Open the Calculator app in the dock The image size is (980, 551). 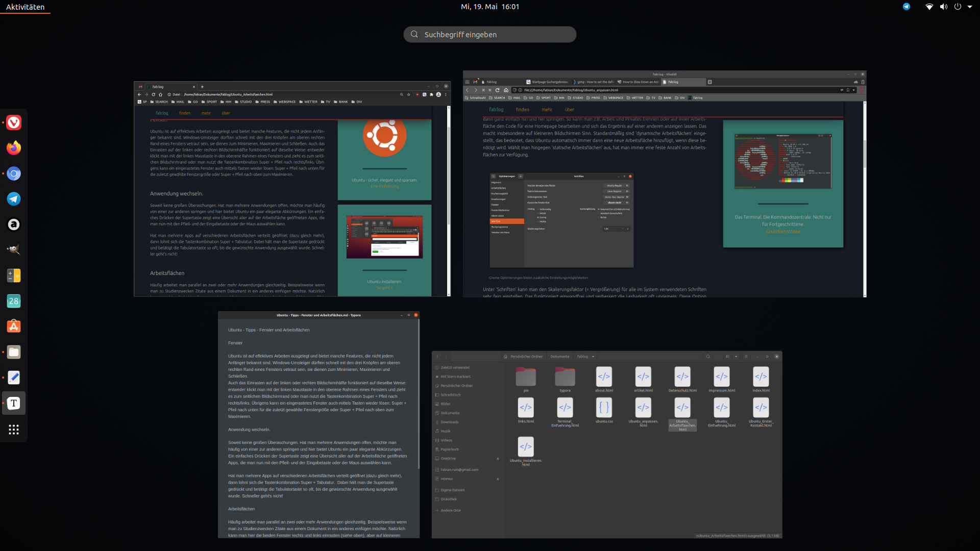click(14, 275)
